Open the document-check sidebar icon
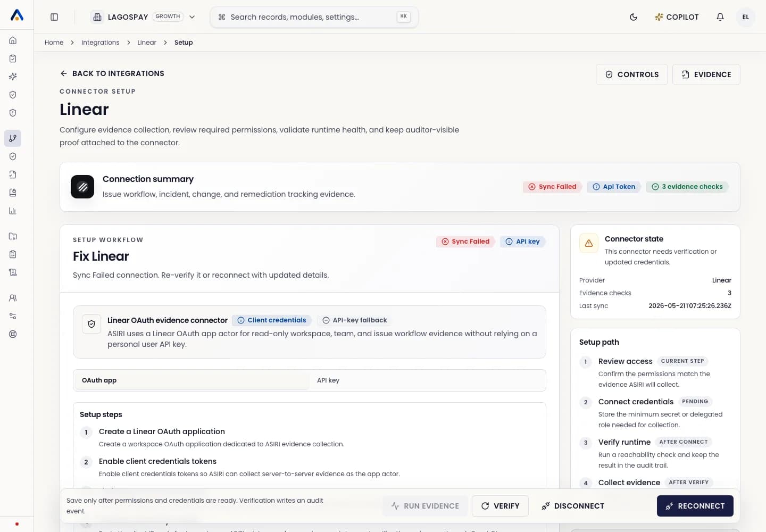The height and width of the screenshot is (532, 766). [13, 174]
